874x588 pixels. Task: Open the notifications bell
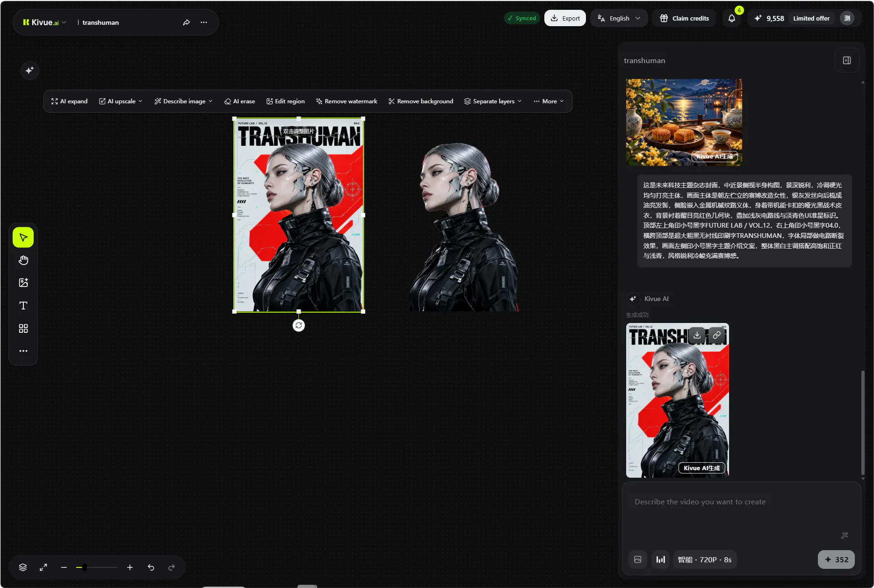(x=732, y=19)
